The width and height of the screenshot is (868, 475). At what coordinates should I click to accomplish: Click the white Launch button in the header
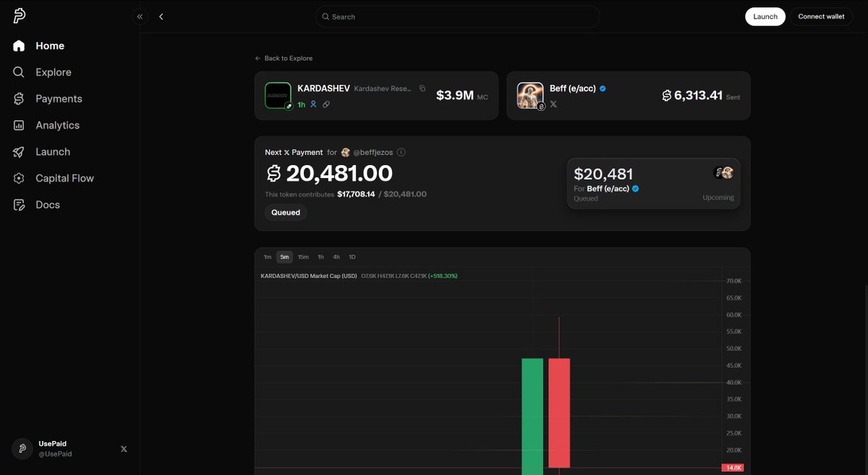point(765,17)
